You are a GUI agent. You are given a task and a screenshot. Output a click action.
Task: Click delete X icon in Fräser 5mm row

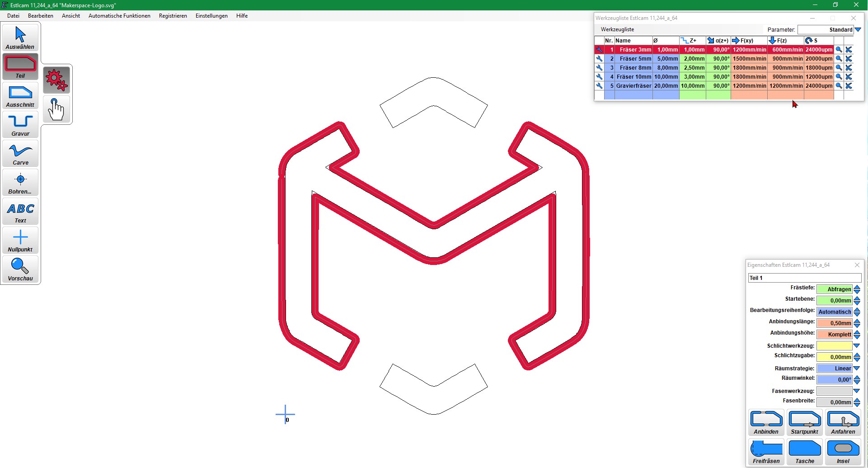coord(849,59)
